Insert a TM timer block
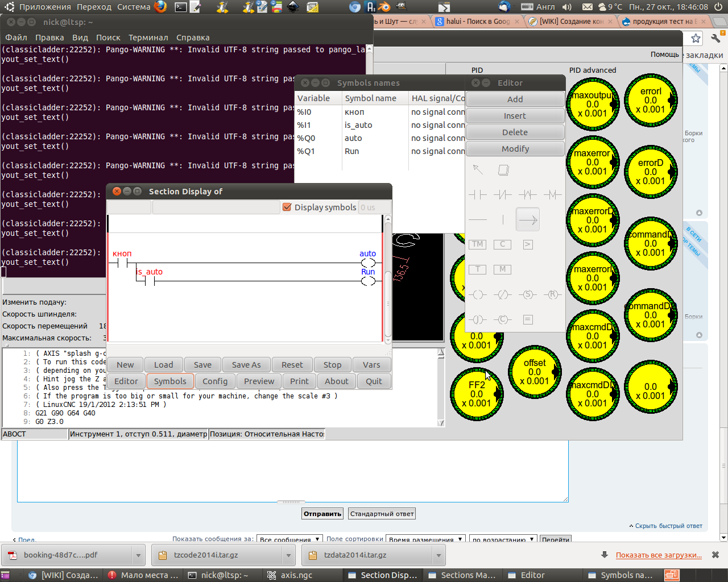The height and width of the screenshot is (582, 728). (478, 244)
